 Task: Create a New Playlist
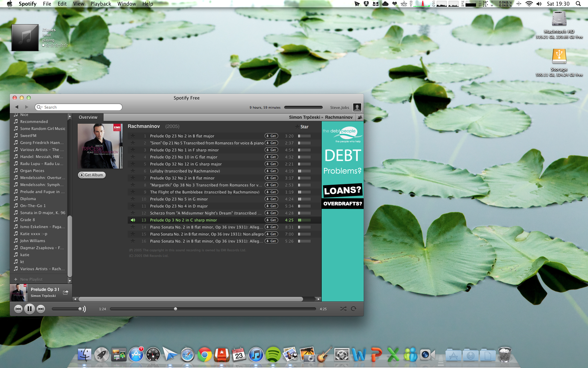pyautogui.click(x=31, y=279)
